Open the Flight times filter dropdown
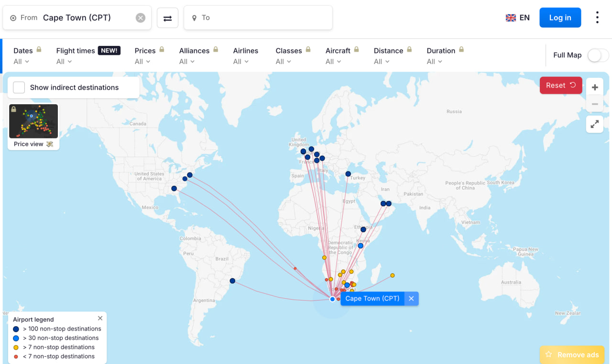This screenshot has height=364, width=612. 64,62
